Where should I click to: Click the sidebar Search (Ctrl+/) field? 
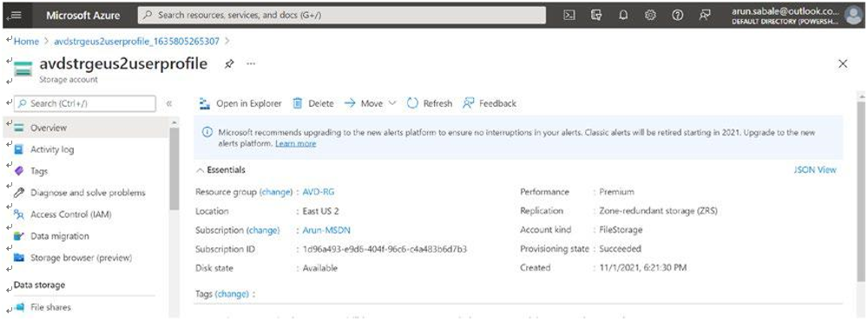pyautogui.click(x=85, y=103)
